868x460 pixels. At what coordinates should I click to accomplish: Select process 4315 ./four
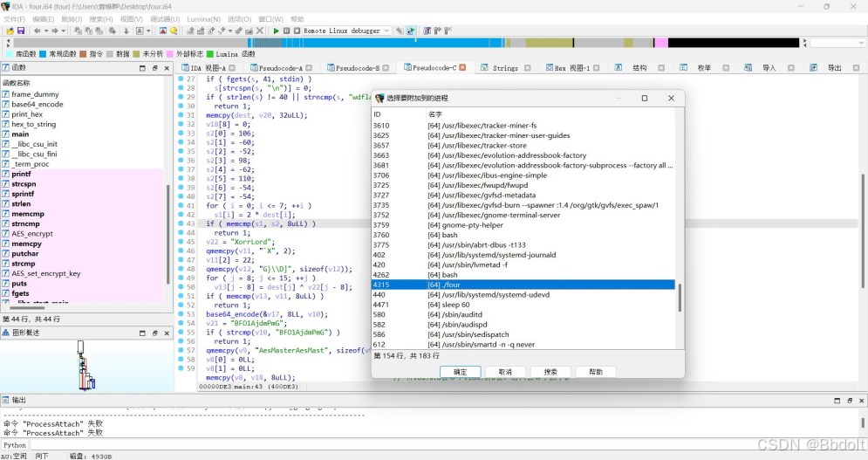pyautogui.click(x=523, y=285)
